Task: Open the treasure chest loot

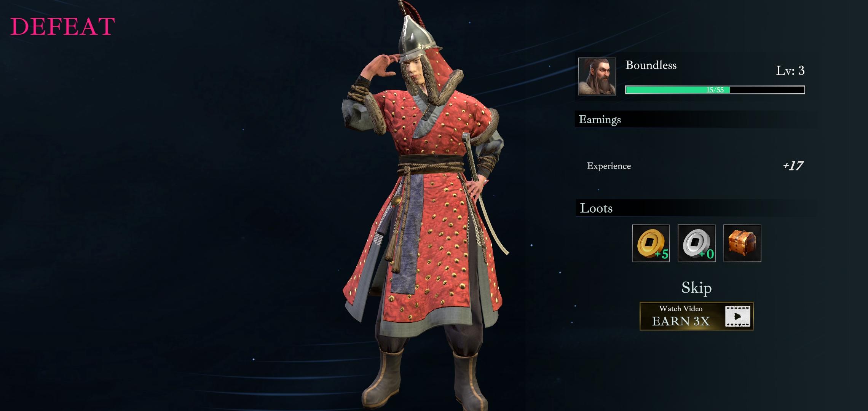Action: point(742,243)
